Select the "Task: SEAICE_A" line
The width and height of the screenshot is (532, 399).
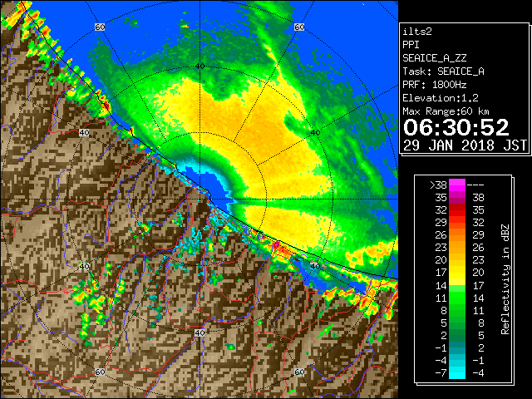[x=443, y=71]
